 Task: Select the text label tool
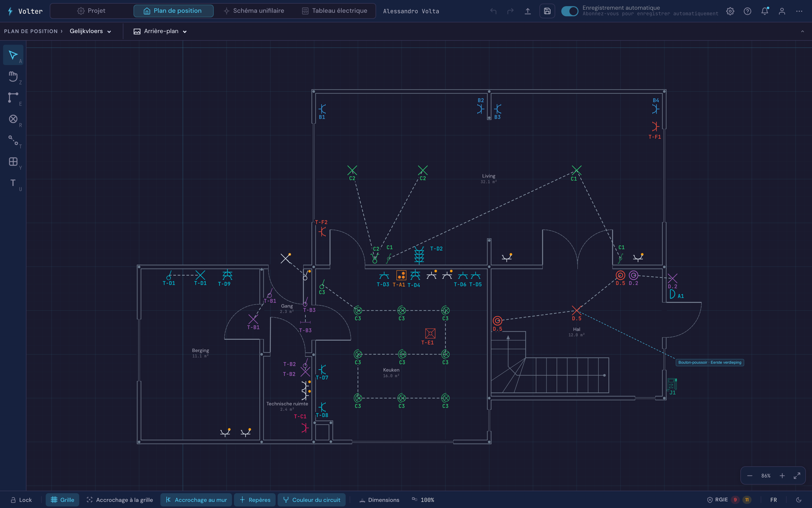13,183
